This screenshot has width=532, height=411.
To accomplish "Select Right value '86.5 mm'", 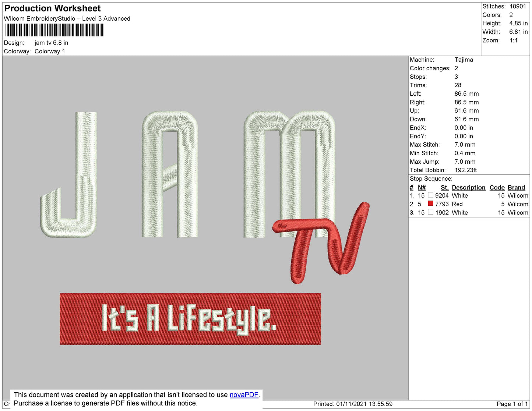I will 466,102.
